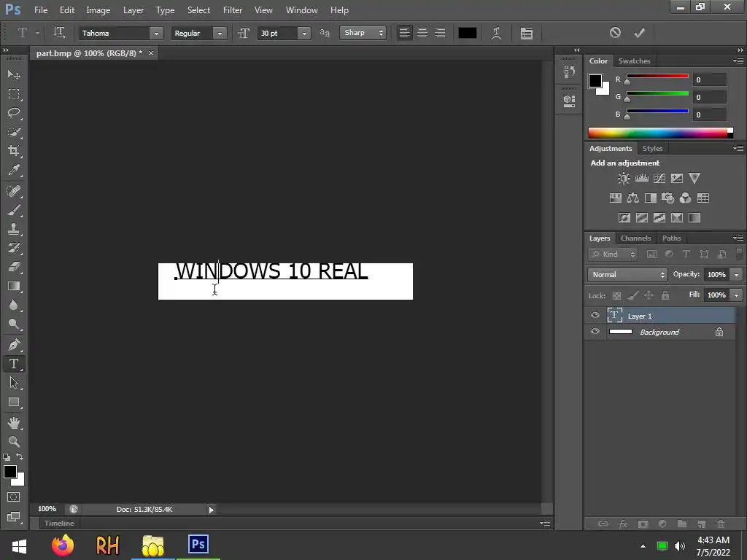The width and height of the screenshot is (747, 560).
Task: Click Create warped text icon
Action: pos(496,33)
